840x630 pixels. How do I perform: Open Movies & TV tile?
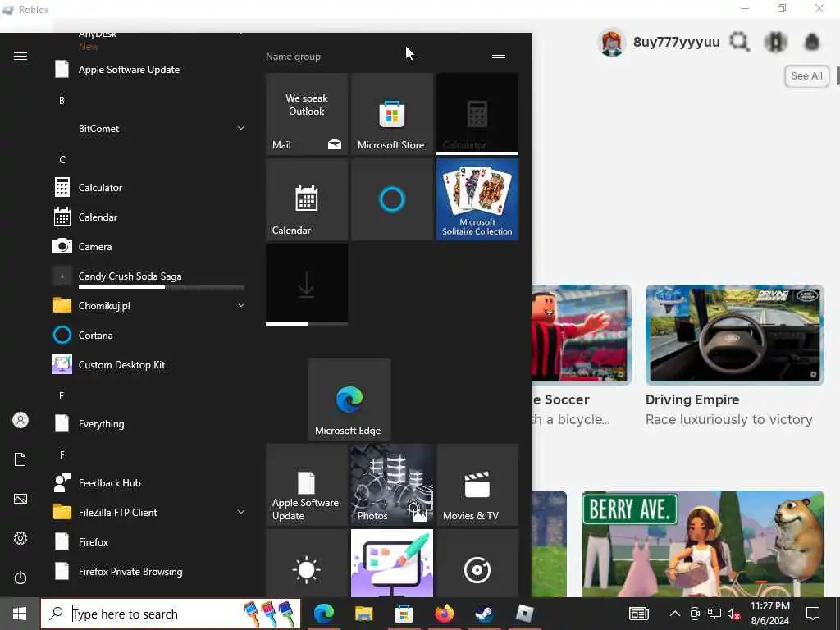477,485
